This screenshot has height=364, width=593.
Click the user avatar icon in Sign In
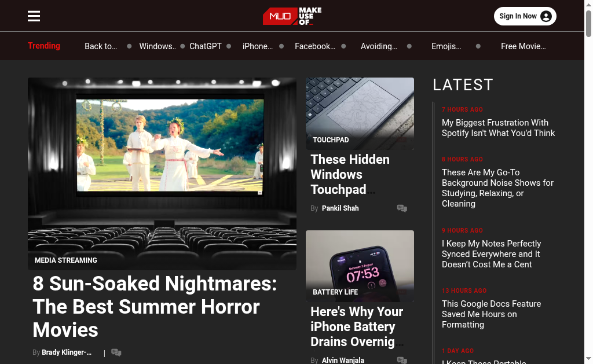(546, 16)
